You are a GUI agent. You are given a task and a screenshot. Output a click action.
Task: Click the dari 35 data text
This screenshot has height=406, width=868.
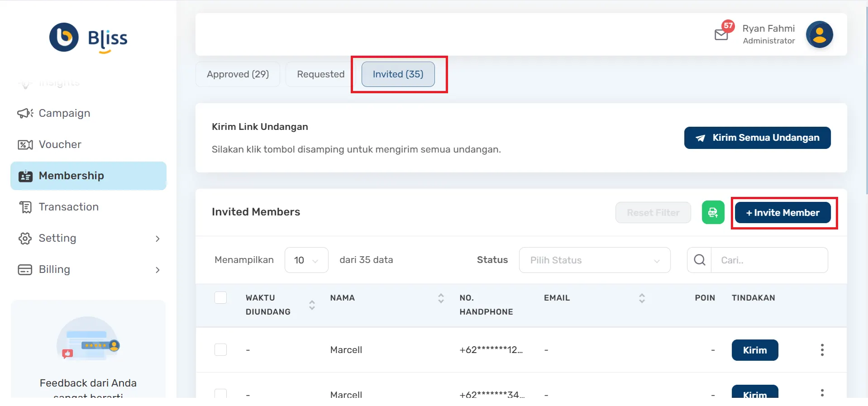(x=366, y=260)
